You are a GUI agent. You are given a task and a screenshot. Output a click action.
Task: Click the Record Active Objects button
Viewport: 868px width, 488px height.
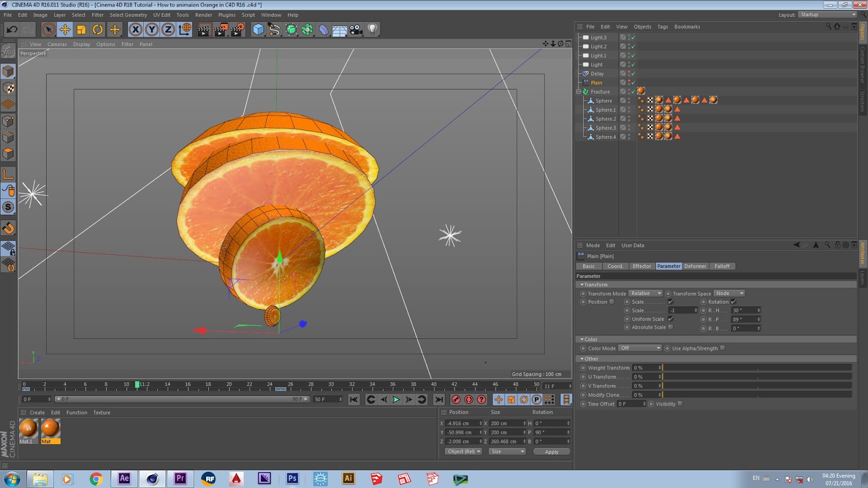point(456,400)
